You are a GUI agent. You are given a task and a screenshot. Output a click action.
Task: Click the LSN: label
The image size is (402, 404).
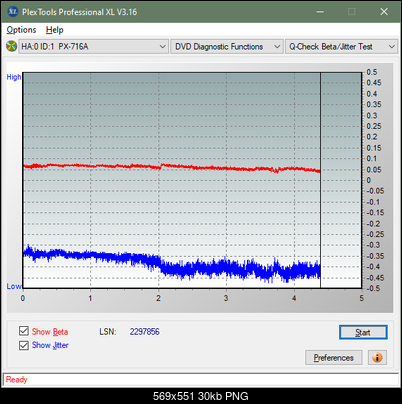click(x=108, y=332)
